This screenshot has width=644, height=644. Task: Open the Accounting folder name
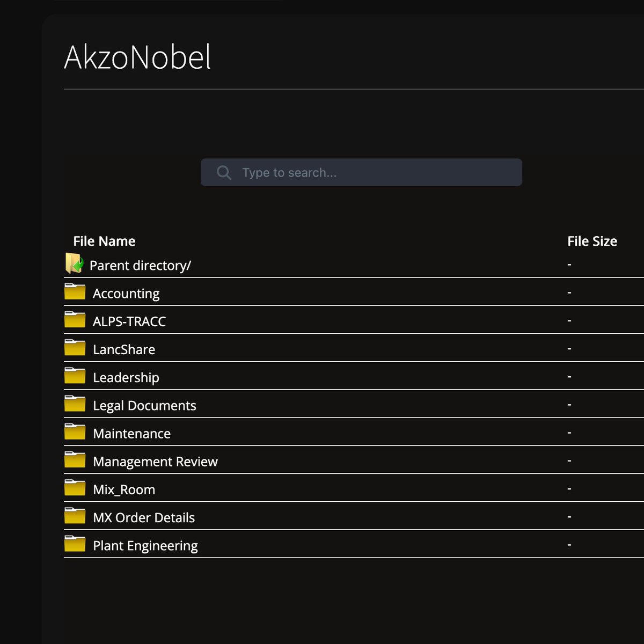tap(126, 294)
